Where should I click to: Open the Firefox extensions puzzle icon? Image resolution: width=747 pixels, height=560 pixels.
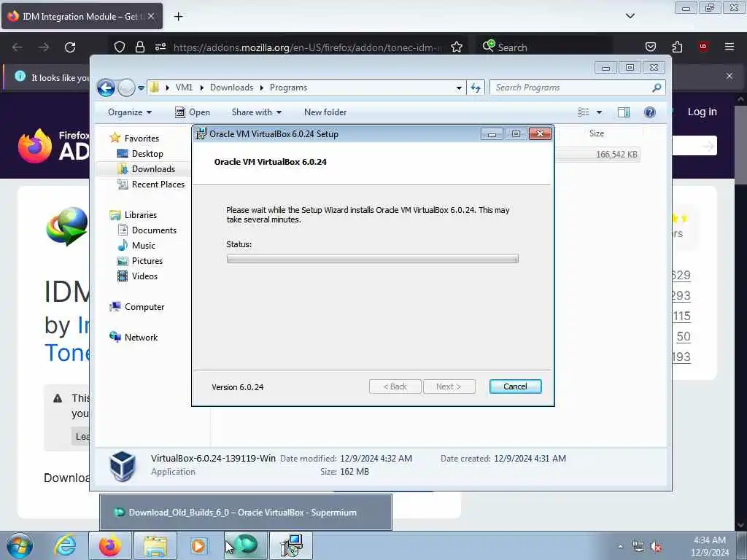click(x=677, y=47)
